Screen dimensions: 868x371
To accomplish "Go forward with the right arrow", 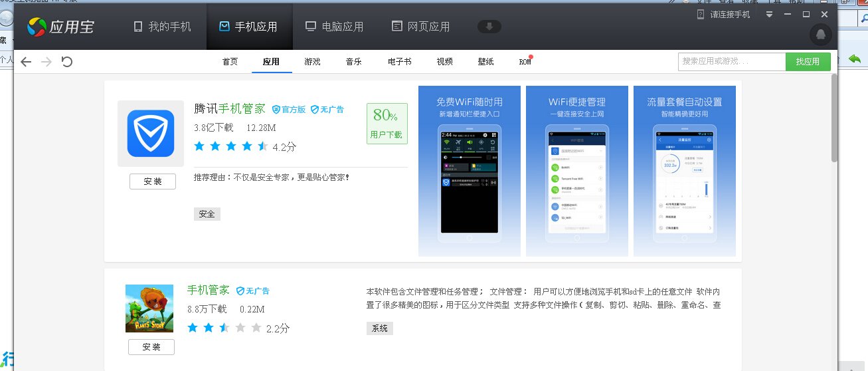I will click(46, 62).
